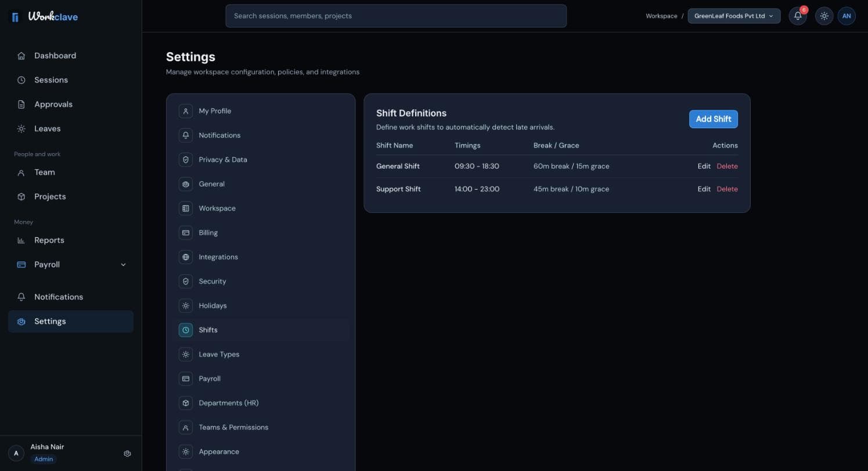Open Projects in the sidebar
Screen dimensions: 868x471
71,197
